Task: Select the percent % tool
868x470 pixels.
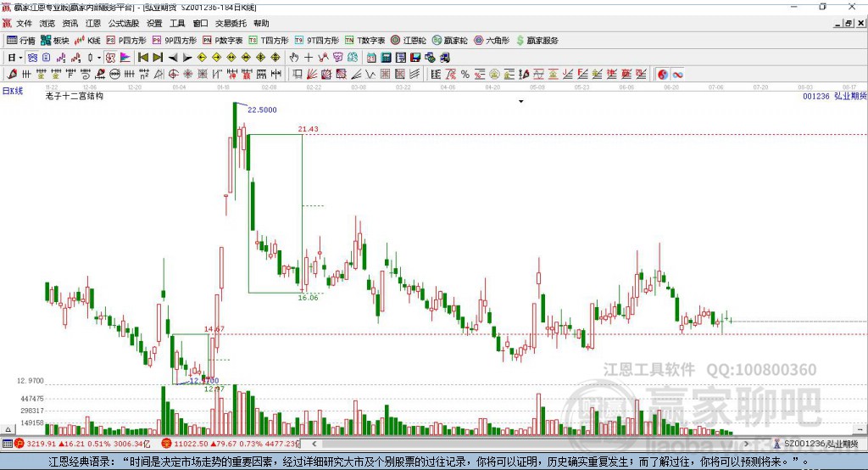Action: (465, 75)
